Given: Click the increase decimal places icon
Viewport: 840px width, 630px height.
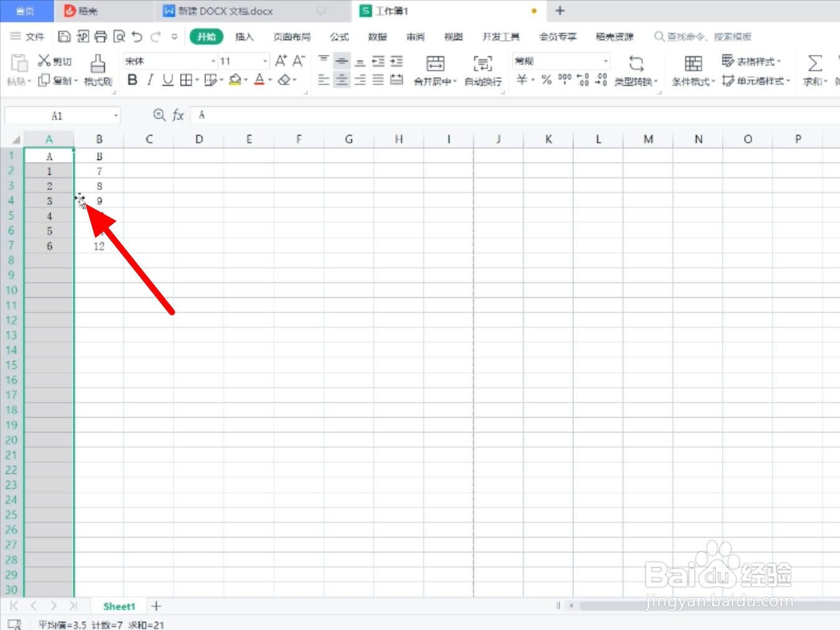Looking at the screenshot, I should (583, 79).
